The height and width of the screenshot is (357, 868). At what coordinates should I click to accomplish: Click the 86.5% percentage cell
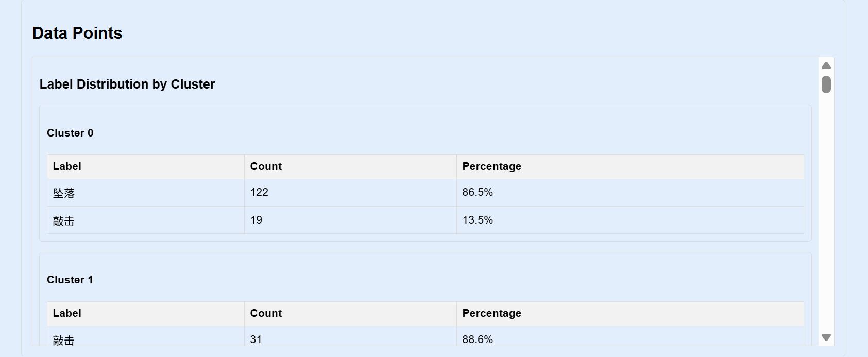(x=630, y=193)
